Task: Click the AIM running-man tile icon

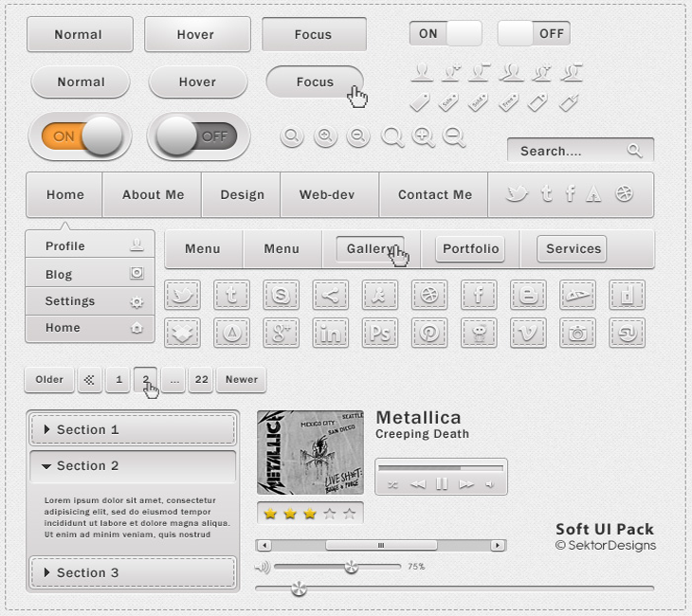Action: [379, 295]
